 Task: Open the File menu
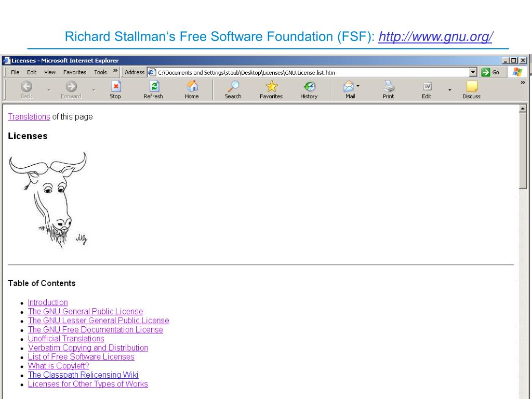[15, 72]
